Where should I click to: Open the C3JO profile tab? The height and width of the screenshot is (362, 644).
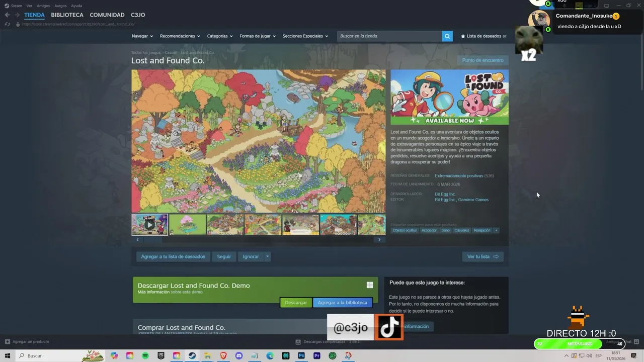click(x=138, y=15)
